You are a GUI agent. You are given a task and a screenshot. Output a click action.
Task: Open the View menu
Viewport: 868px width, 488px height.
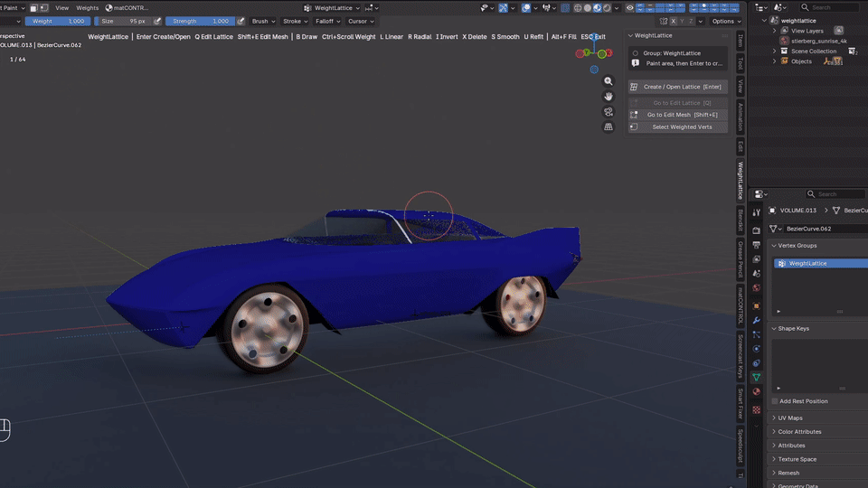(62, 8)
